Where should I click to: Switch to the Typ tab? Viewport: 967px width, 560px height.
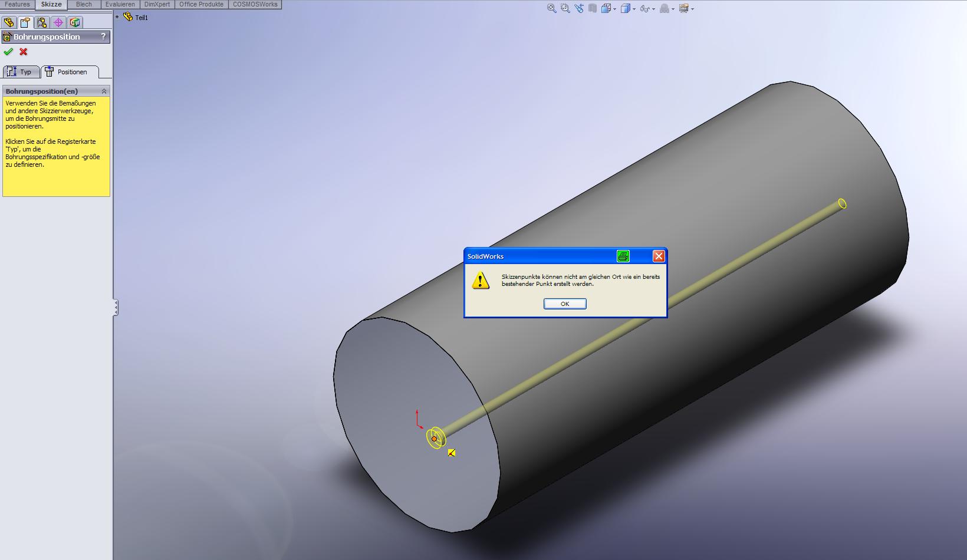21,72
